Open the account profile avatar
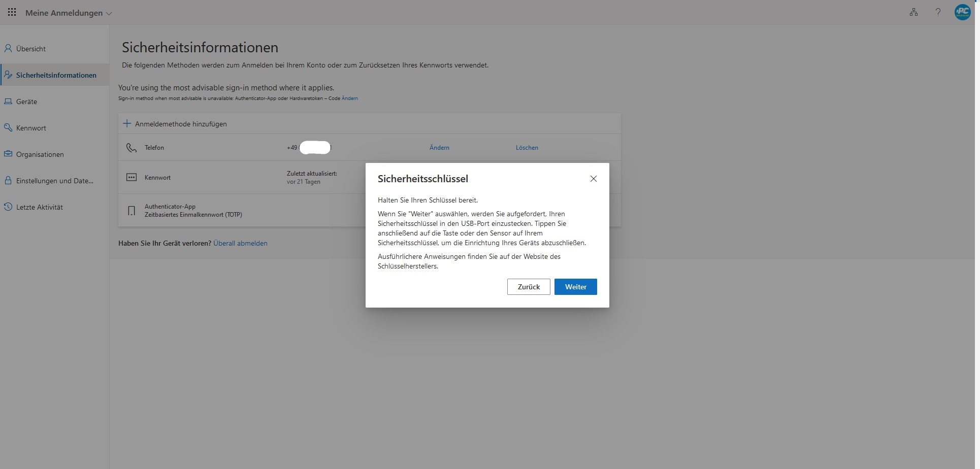The width and height of the screenshot is (980, 469). coord(962,12)
